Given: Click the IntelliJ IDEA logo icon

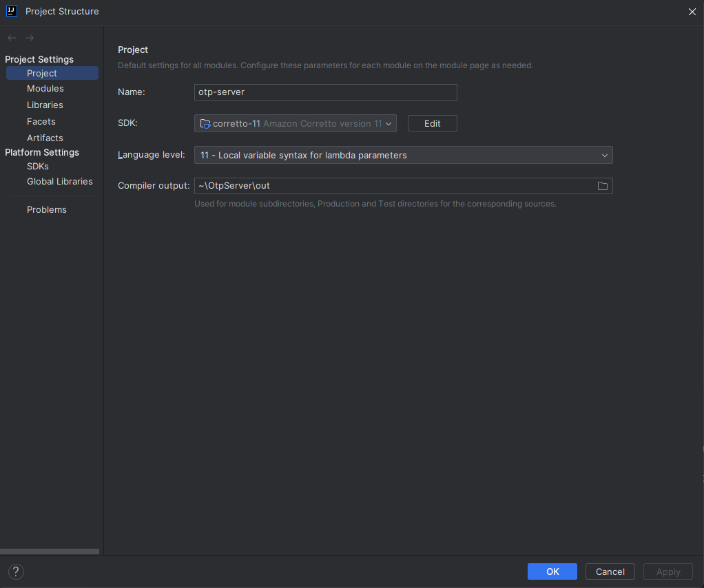Looking at the screenshot, I should coord(12,11).
